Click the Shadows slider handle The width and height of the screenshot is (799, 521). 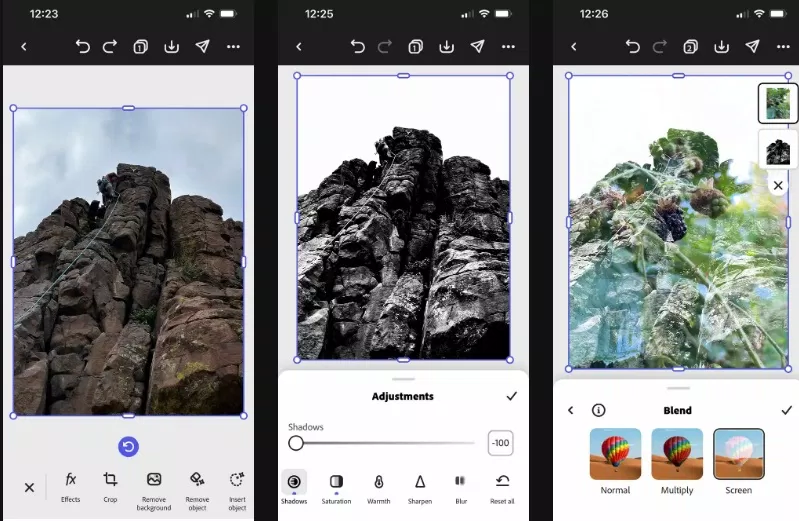pos(296,443)
